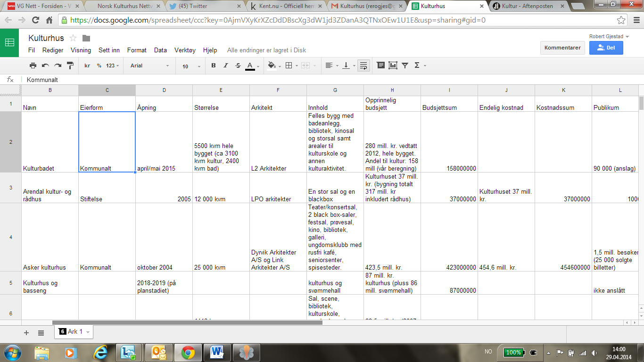The height and width of the screenshot is (362, 644).
Task: Toggle bold formatting
Action: tap(214, 66)
